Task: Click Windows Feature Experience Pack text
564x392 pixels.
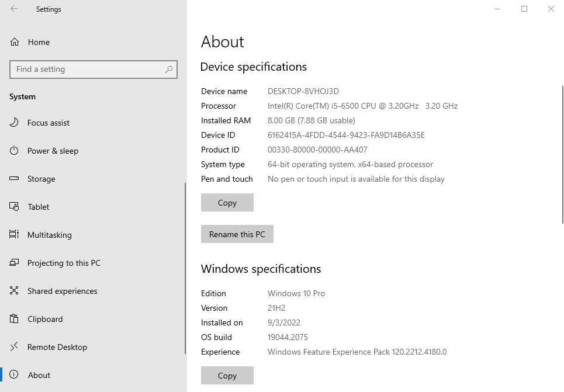Action: click(357, 352)
